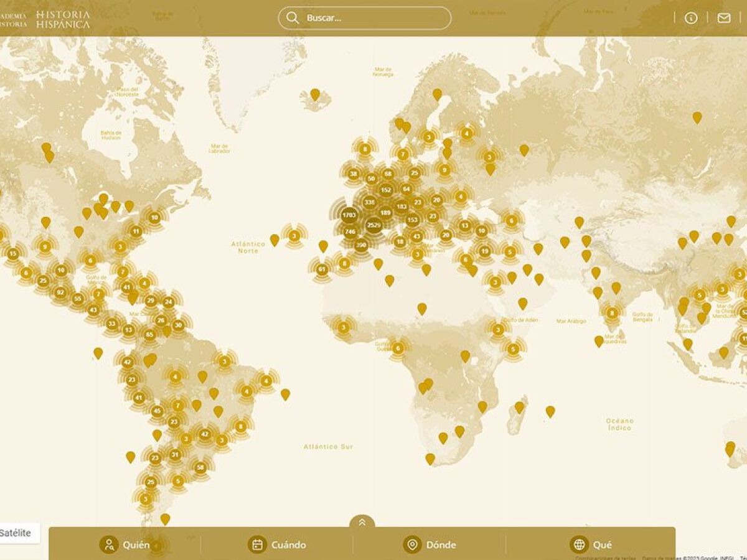747x560 pixels.
Task: Open the 1703 cluster marker
Action: point(349,215)
